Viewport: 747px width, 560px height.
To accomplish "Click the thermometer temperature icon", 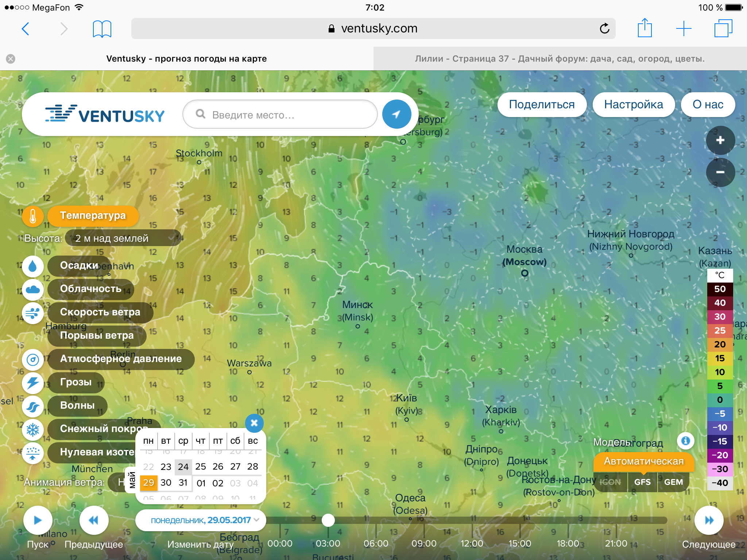I will tap(32, 216).
